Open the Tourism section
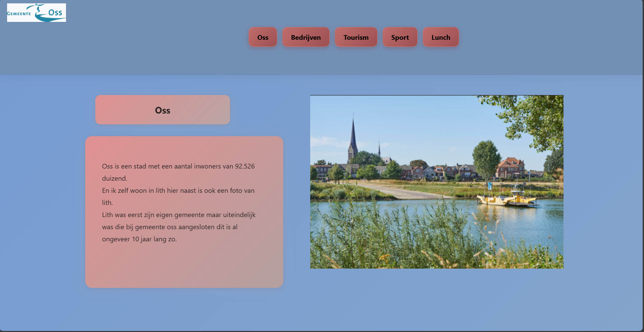Viewport: 644px width, 332px height. tap(356, 37)
